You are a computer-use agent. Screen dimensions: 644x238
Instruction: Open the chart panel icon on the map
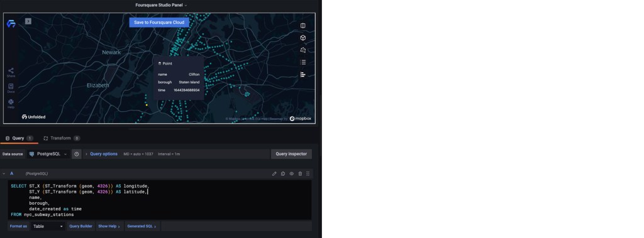click(x=303, y=75)
